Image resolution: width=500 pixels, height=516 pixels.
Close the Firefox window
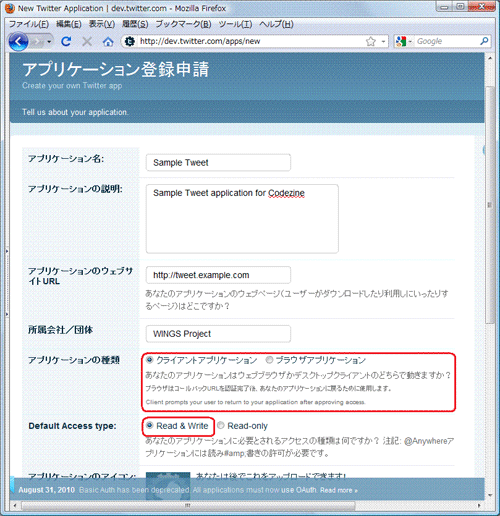(x=482, y=7)
